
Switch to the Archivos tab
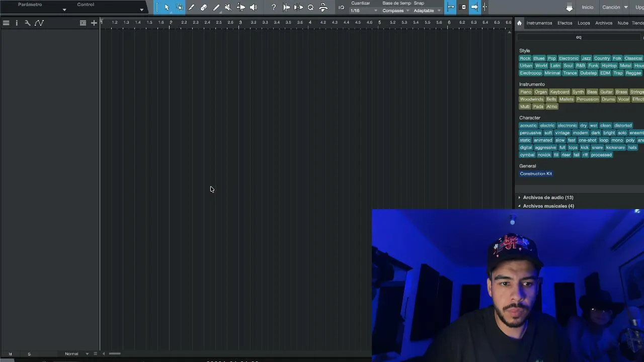(604, 23)
